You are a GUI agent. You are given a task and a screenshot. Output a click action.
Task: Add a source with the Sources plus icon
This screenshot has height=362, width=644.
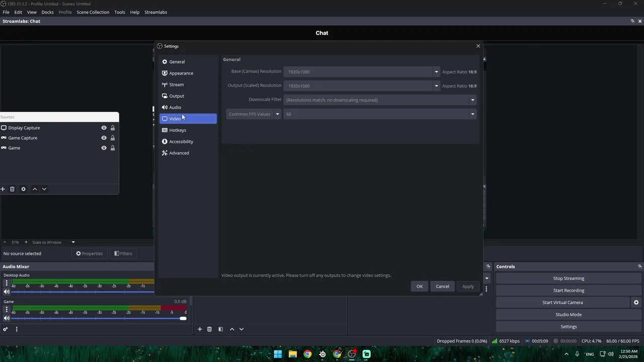click(3, 189)
